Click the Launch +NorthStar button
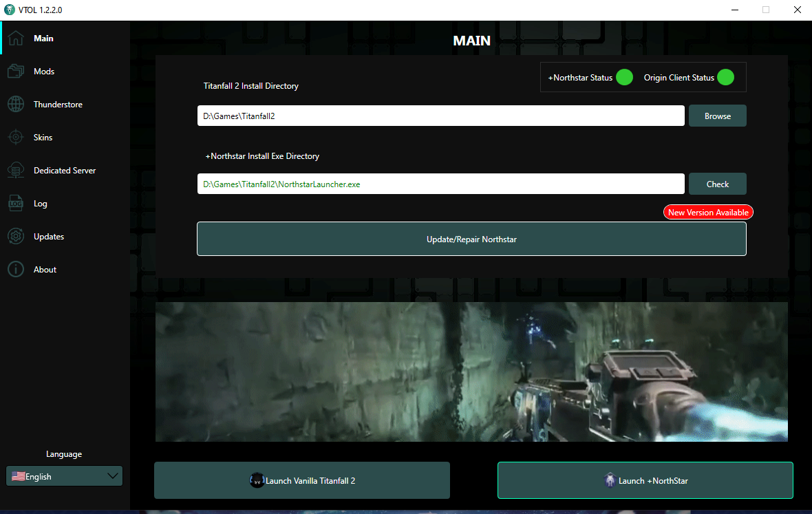Screen dimensions: 812x514 click(645, 480)
